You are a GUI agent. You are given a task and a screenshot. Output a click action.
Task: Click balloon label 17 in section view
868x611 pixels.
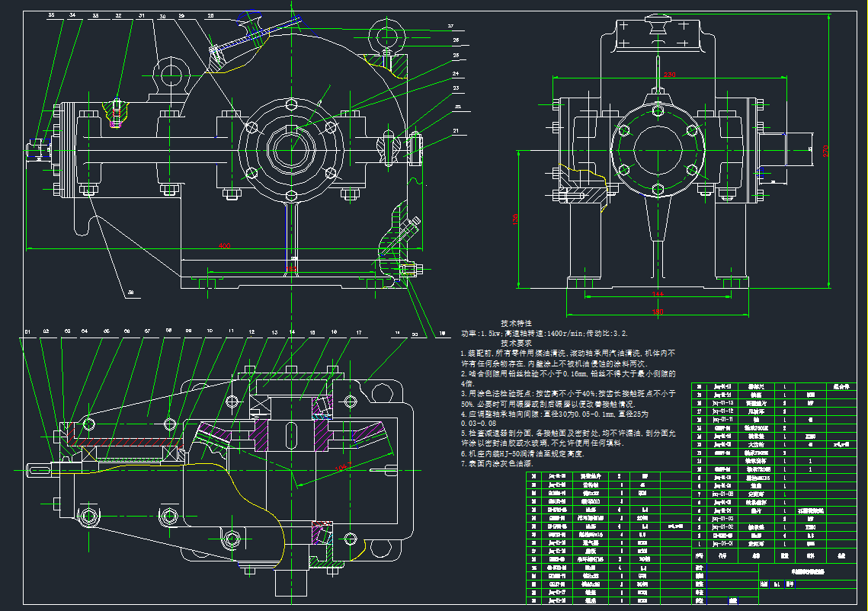(x=357, y=333)
